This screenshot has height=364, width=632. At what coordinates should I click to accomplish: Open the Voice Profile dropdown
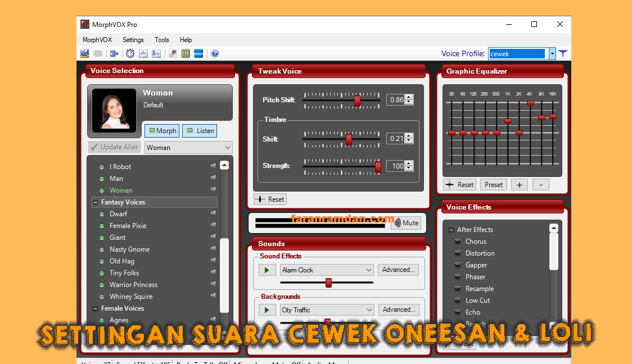tap(552, 53)
